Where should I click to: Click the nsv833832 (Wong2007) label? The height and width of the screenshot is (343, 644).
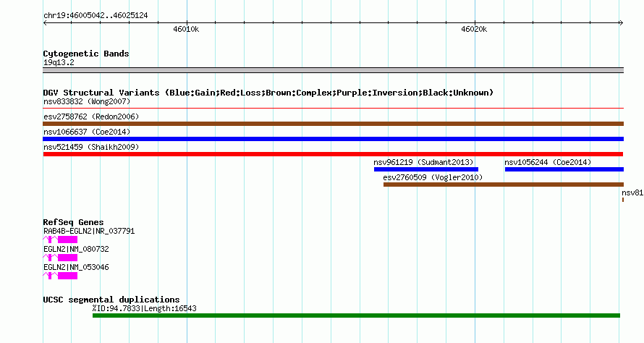[x=87, y=101]
